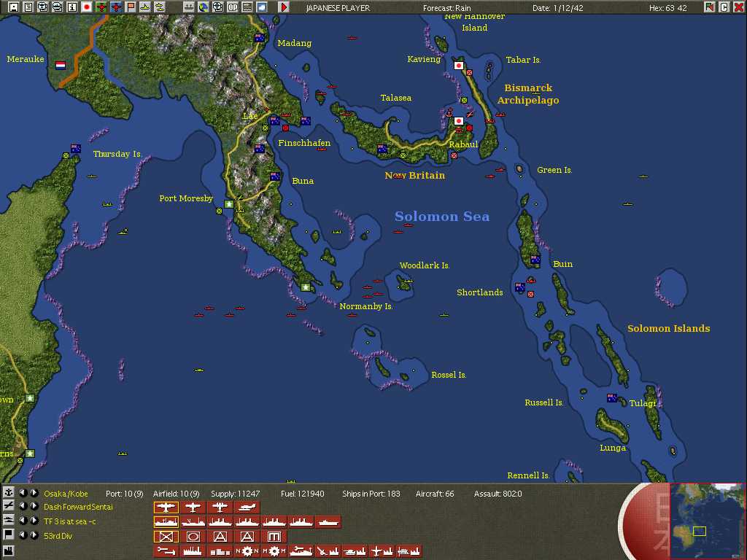747x560 pixels.
Task: Open the Osaka/Kobe base link
Action: coord(66,494)
